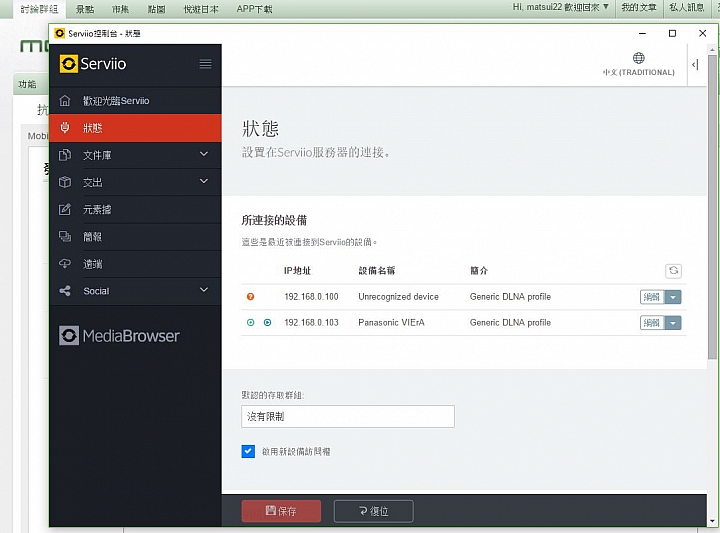Click the edit pencil icon beside 元素據
This screenshot has width=720, height=533.
tap(65, 209)
